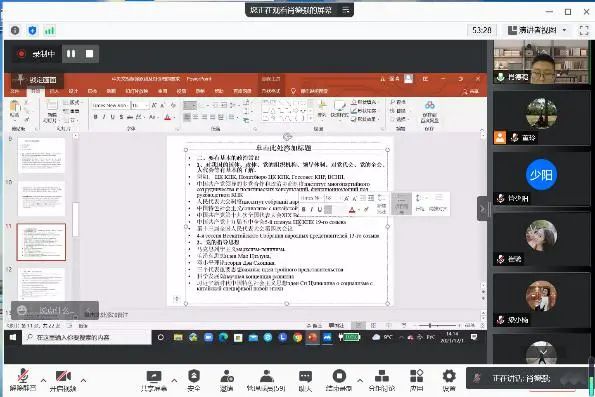
Task: Enter full screen mode
Action: pyautogui.click(x=584, y=30)
